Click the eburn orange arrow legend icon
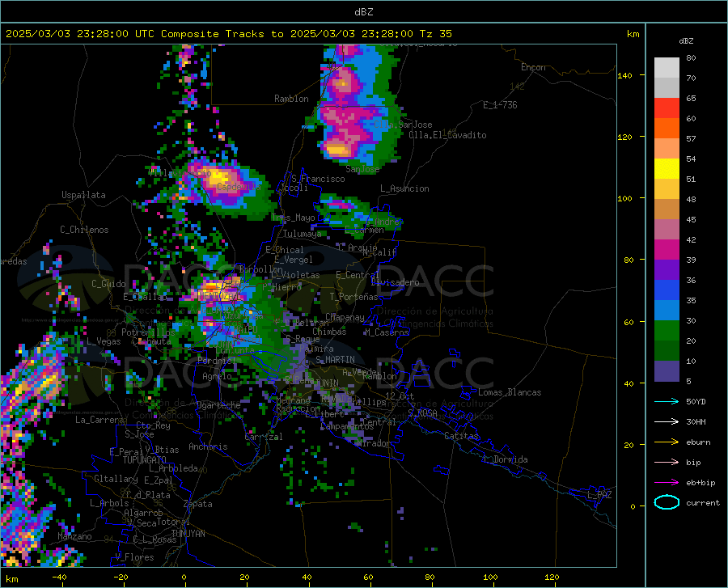Screen dimensions: 728x588 [667, 442]
